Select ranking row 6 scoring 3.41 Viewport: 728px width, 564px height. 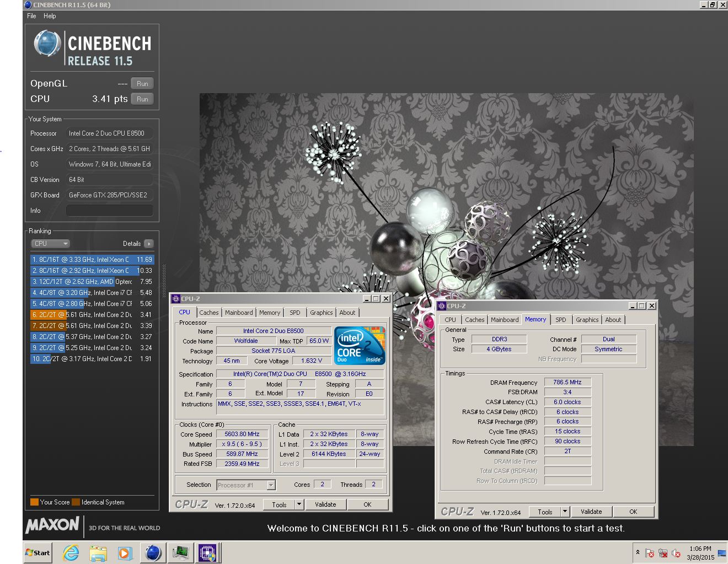click(x=92, y=315)
